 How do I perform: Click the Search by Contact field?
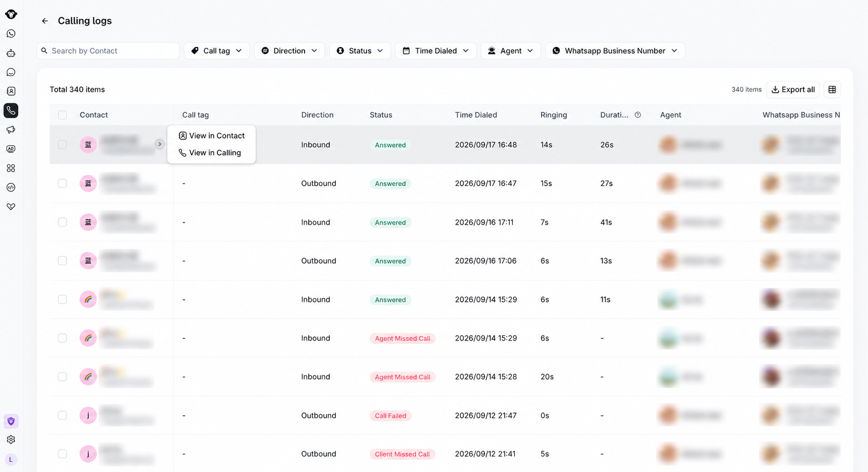108,51
